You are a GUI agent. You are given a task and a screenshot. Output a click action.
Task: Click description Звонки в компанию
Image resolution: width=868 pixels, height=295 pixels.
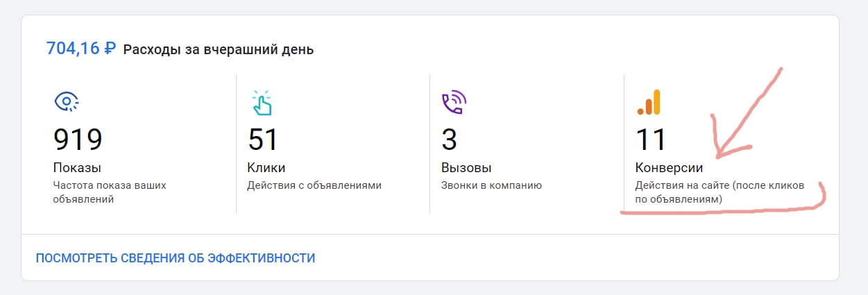(x=491, y=185)
